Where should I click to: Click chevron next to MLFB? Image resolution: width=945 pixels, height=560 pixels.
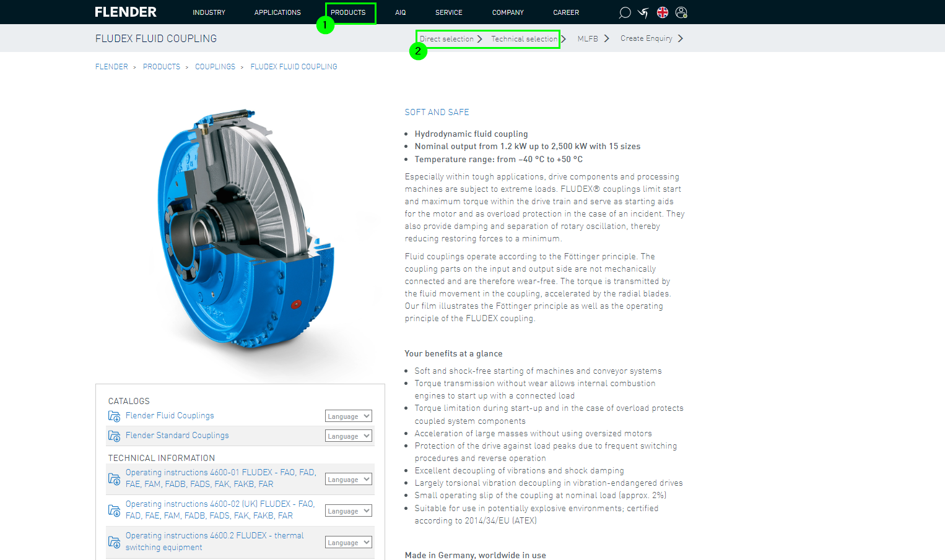pos(606,38)
